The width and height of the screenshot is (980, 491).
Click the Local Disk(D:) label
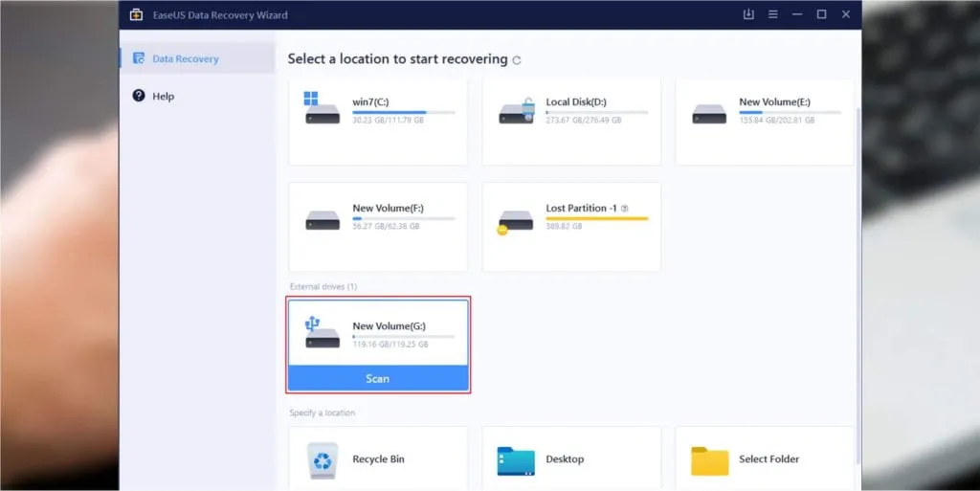(x=575, y=101)
